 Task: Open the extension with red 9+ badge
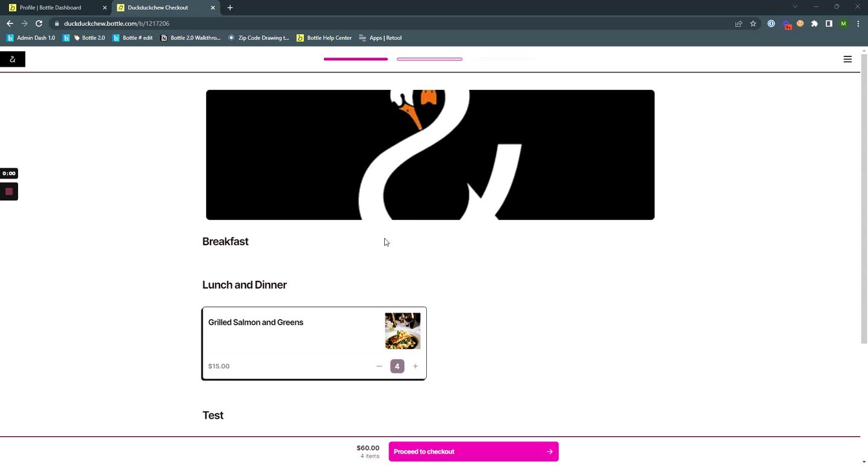787,25
